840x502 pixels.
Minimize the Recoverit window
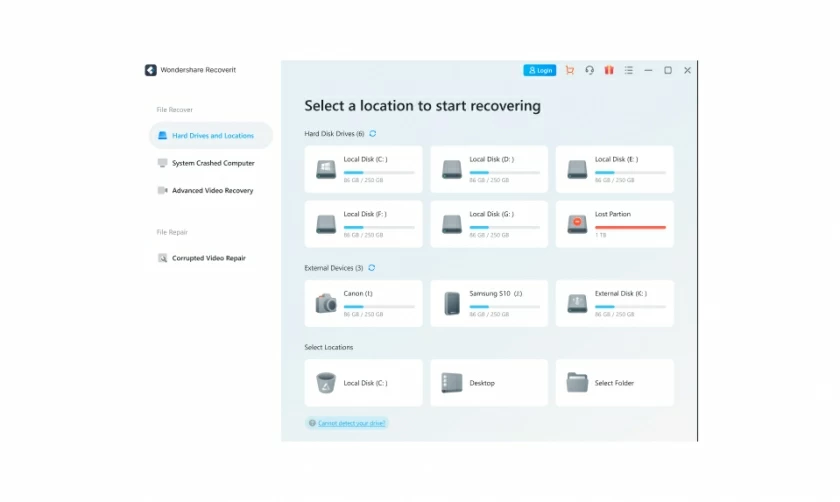click(648, 70)
